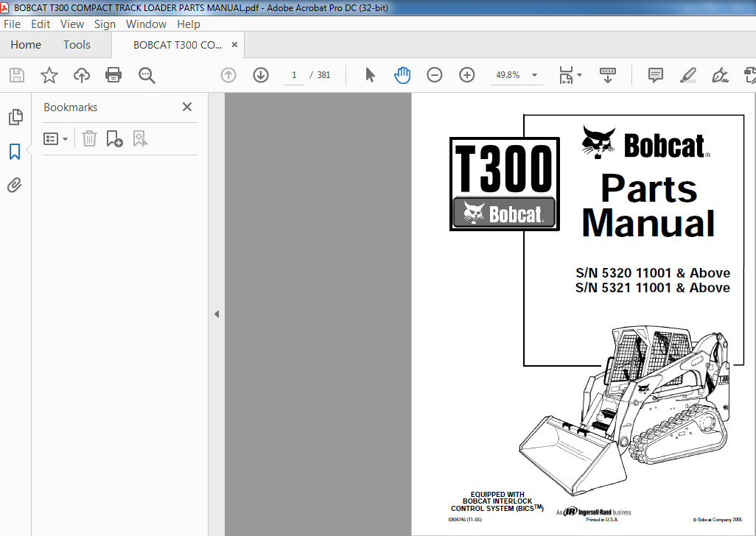Click the partially visible rightmost toolbar icon
The image size is (756, 536).
(x=750, y=75)
